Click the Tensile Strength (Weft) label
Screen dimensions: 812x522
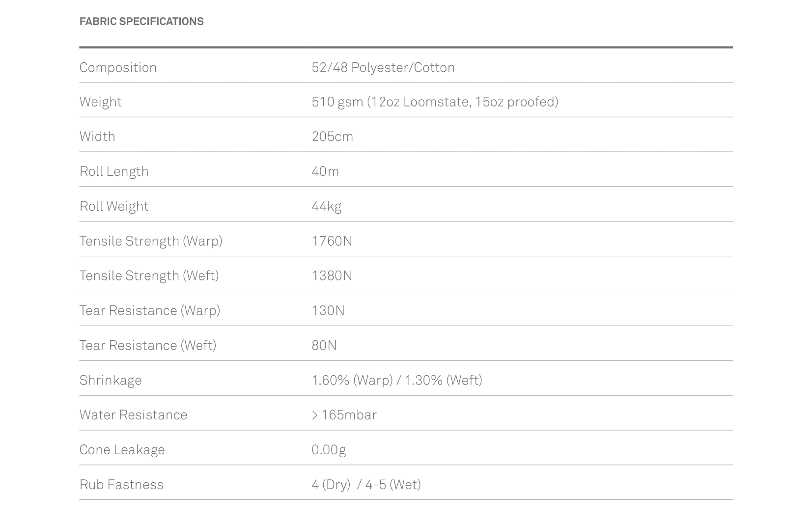coord(149,275)
